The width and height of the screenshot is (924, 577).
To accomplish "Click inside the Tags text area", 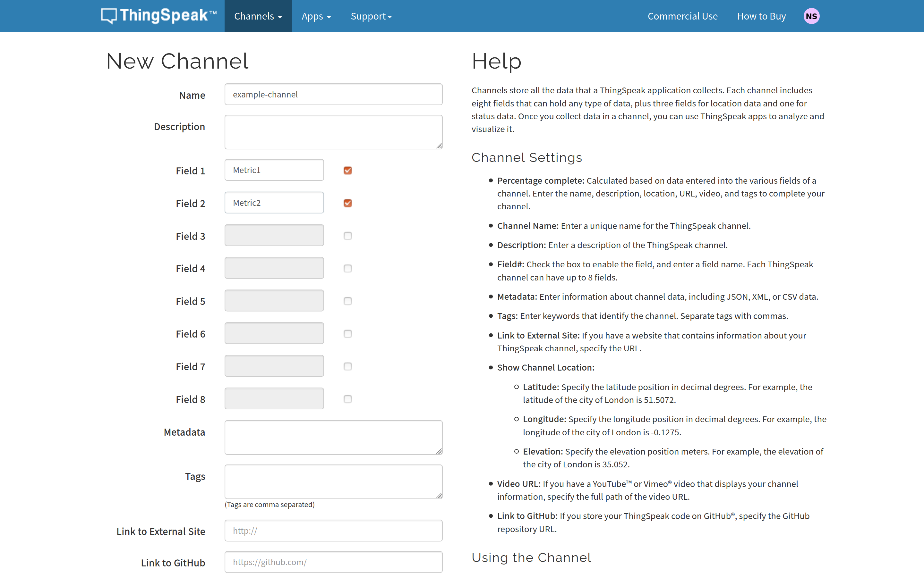I will 333,481.
